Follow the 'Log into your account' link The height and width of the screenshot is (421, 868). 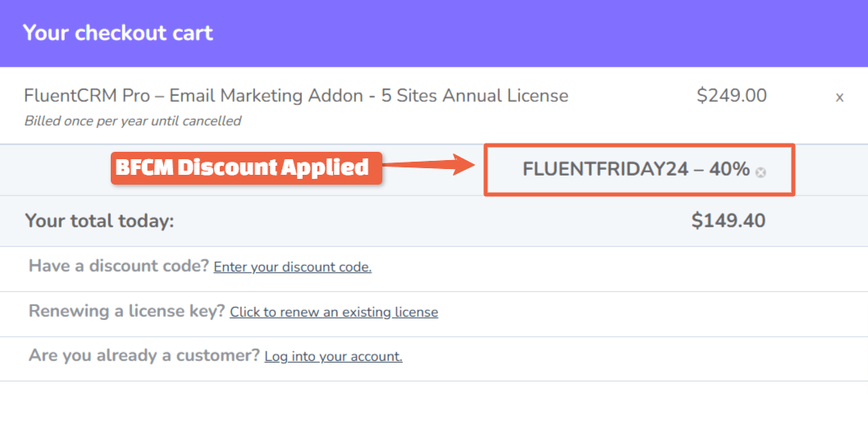(333, 356)
